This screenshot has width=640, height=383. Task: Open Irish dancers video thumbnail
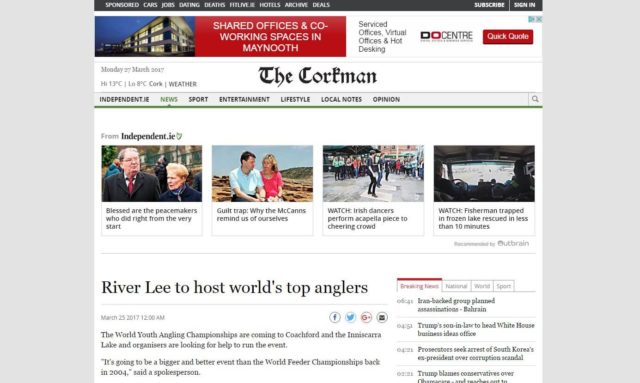tap(373, 174)
